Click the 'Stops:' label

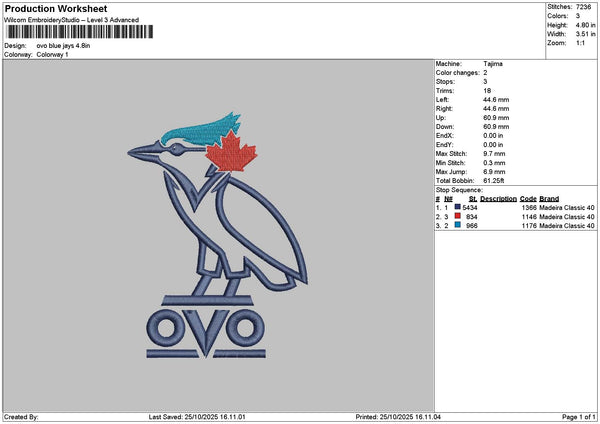click(445, 82)
